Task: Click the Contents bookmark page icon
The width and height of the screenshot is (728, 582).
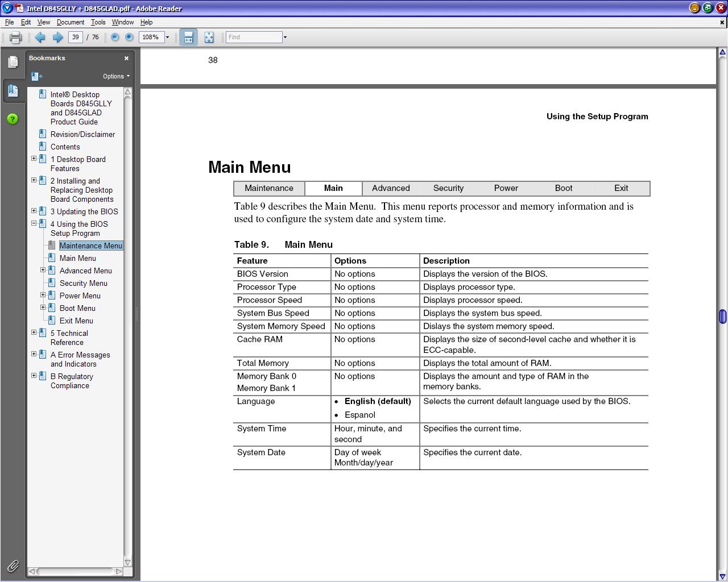Action: [43, 146]
